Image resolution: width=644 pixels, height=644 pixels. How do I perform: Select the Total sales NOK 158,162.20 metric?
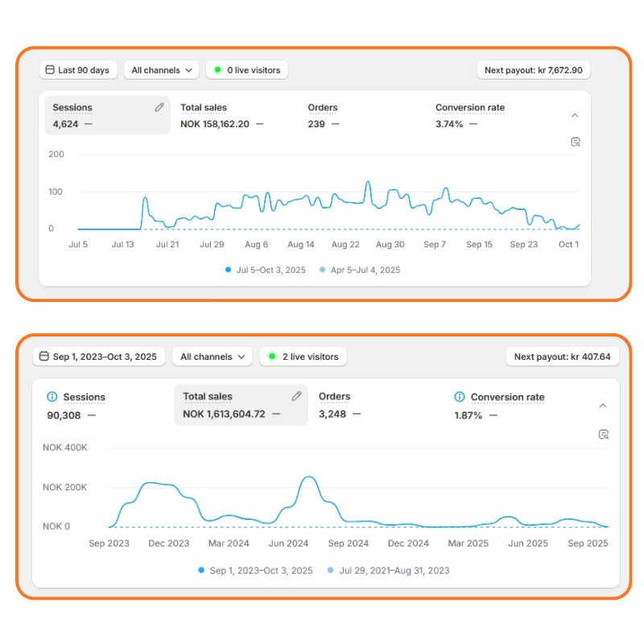point(221,116)
